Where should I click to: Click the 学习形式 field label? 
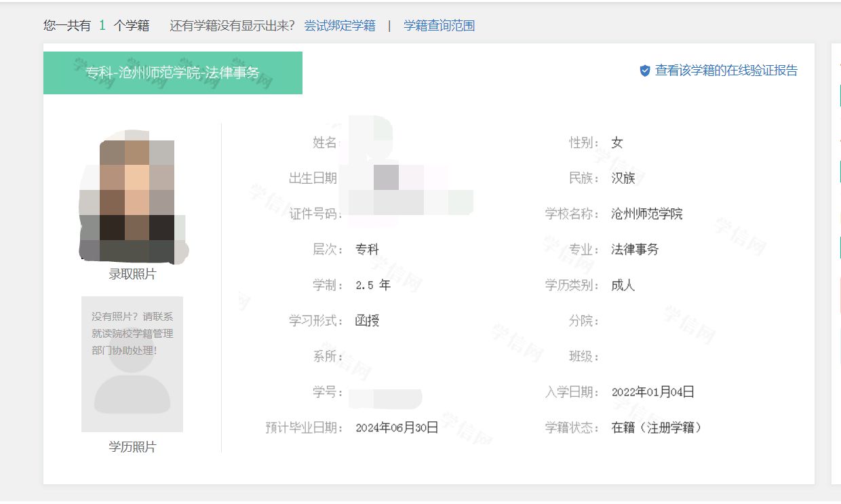315,321
